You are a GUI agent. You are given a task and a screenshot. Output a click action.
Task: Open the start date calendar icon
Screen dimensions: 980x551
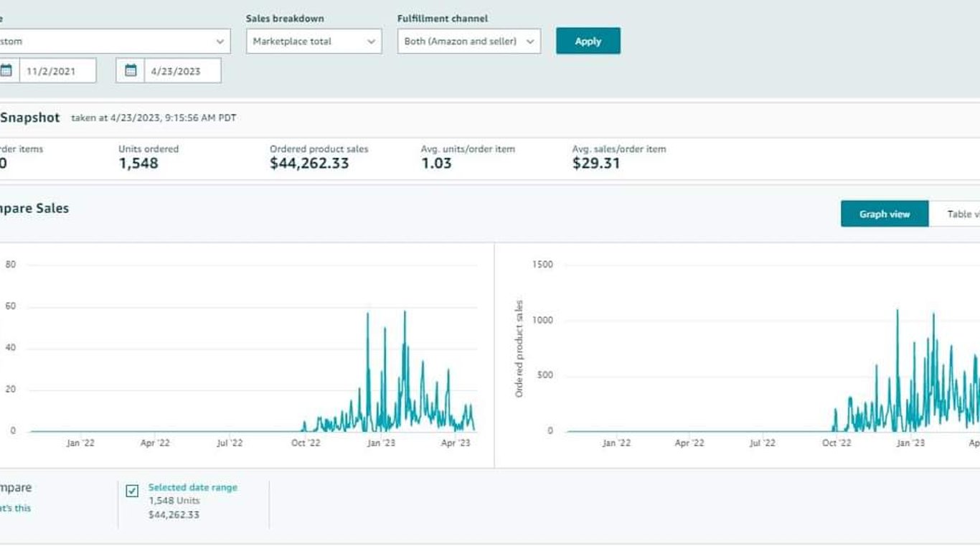pyautogui.click(x=6, y=70)
